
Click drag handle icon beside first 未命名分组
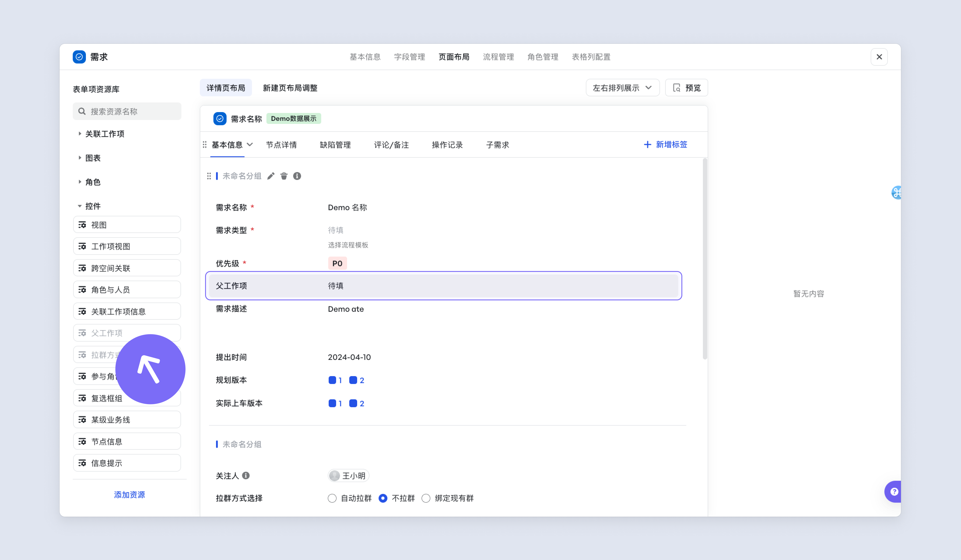(209, 176)
